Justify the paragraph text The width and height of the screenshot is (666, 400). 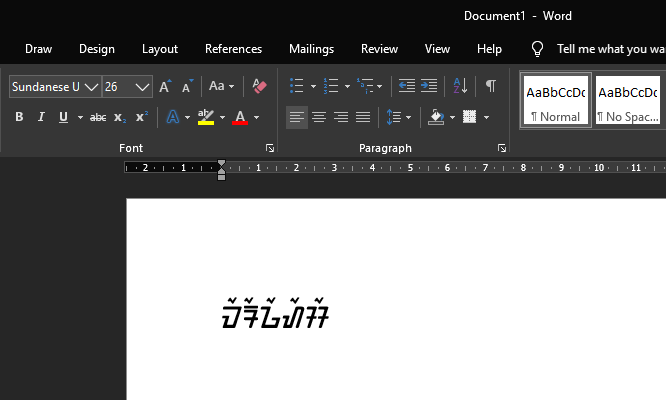point(363,117)
